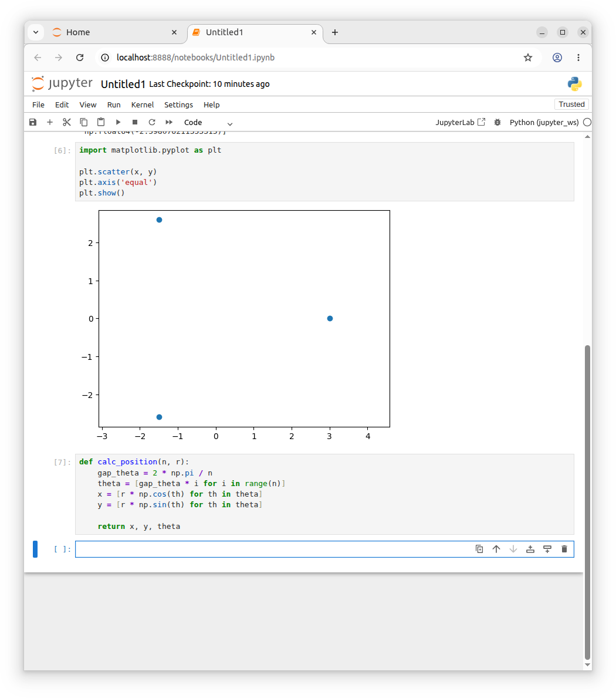Check the kernel status circle indicator
616x698 pixels.
tap(587, 123)
